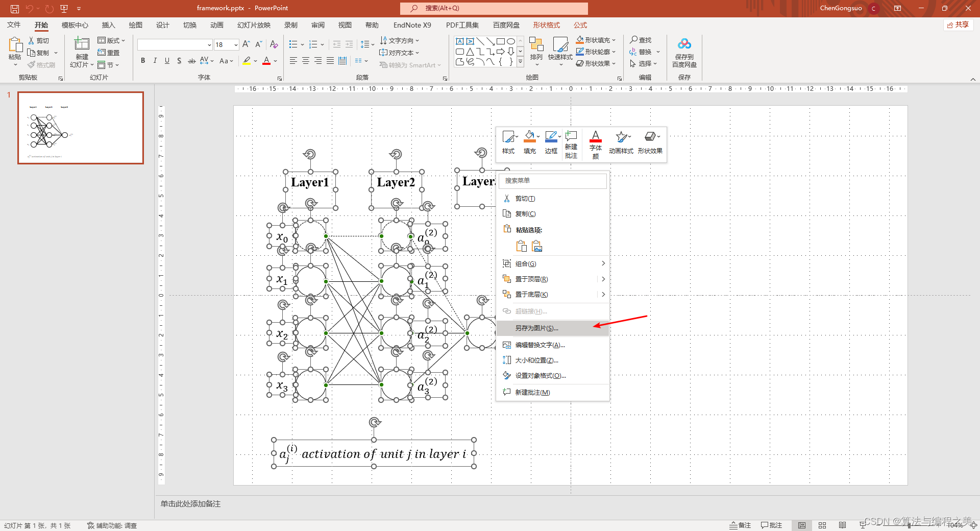Open the font name combo box dropdown

pos(209,45)
